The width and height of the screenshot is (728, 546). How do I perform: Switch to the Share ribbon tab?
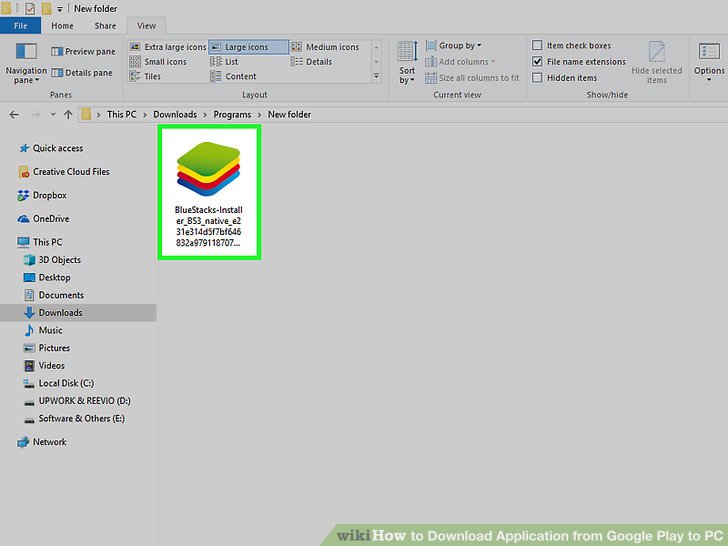coord(105,26)
